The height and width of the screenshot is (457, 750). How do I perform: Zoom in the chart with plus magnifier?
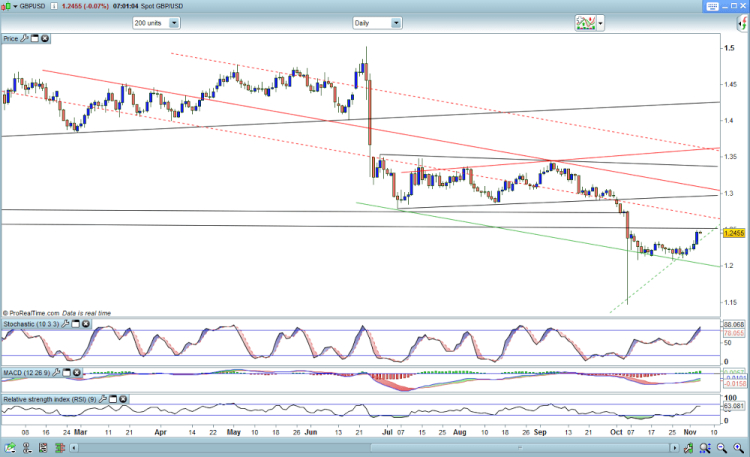tap(739, 448)
